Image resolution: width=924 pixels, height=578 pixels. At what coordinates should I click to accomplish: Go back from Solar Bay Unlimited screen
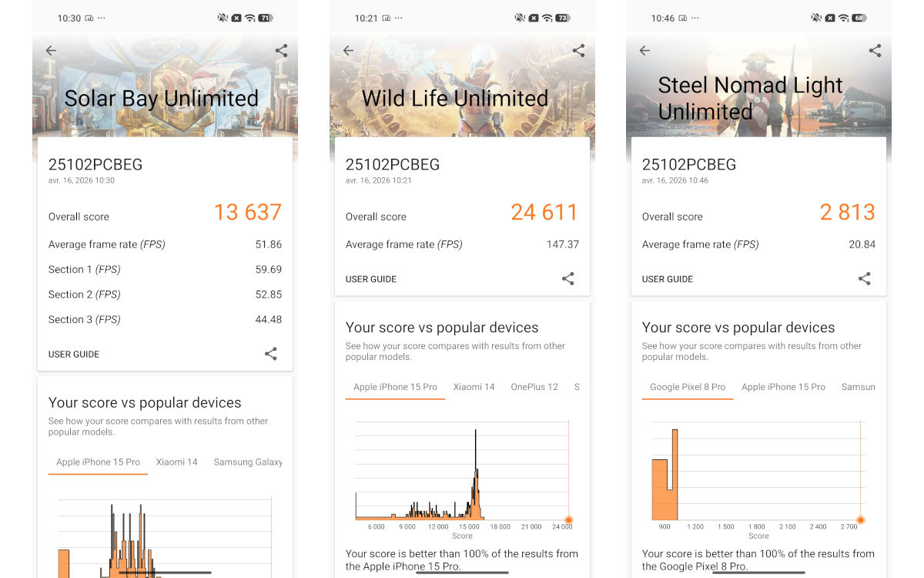pyautogui.click(x=51, y=51)
